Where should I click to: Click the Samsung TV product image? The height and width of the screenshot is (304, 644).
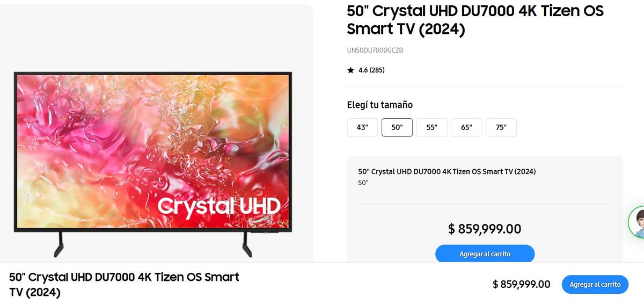pyautogui.click(x=153, y=164)
